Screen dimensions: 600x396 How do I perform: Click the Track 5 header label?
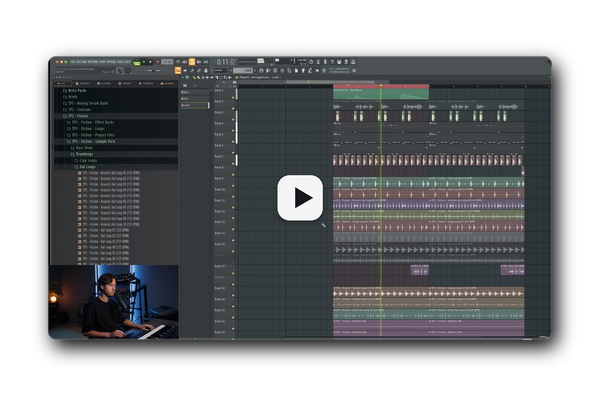(218, 134)
